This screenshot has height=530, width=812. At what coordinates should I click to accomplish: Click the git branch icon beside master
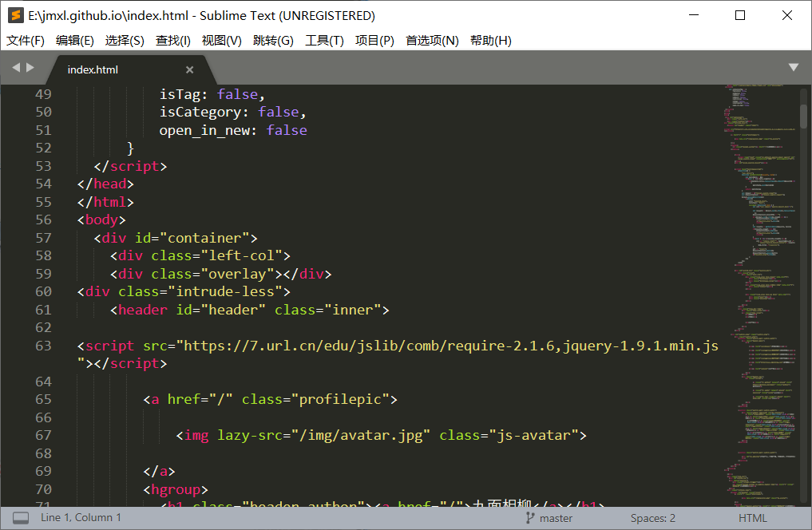pyautogui.click(x=530, y=517)
